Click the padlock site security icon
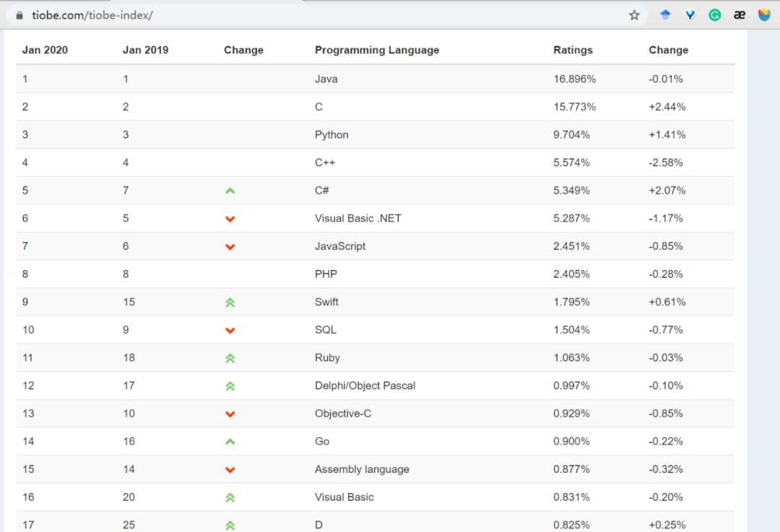 coord(19,15)
